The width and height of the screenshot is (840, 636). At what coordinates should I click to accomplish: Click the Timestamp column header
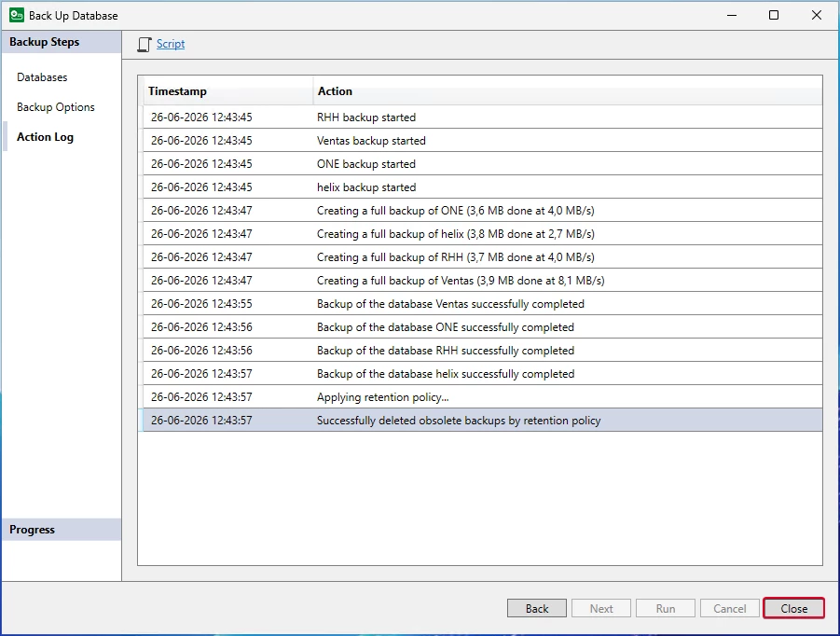coord(227,91)
